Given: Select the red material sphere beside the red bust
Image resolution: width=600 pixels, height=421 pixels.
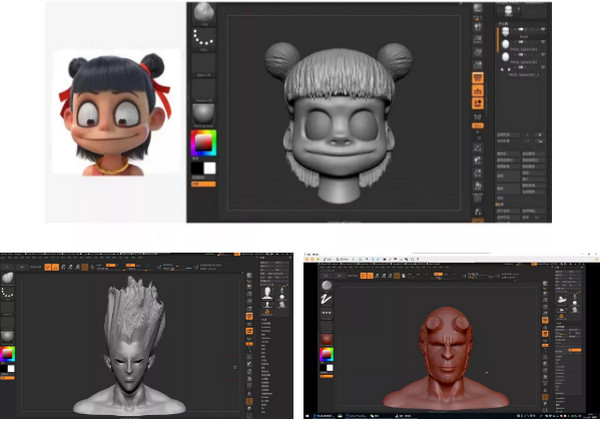Looking at the screenshot, I should click(324, 339).
